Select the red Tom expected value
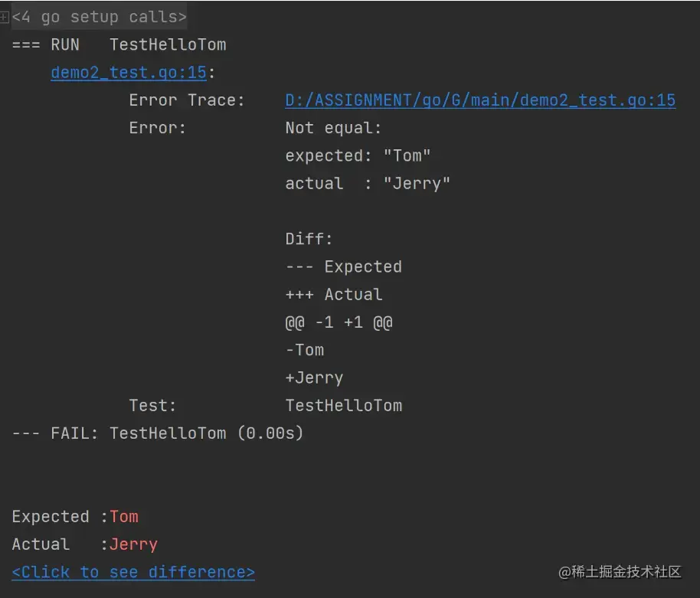This screenshot has width=700, height=598. [124, 517]
